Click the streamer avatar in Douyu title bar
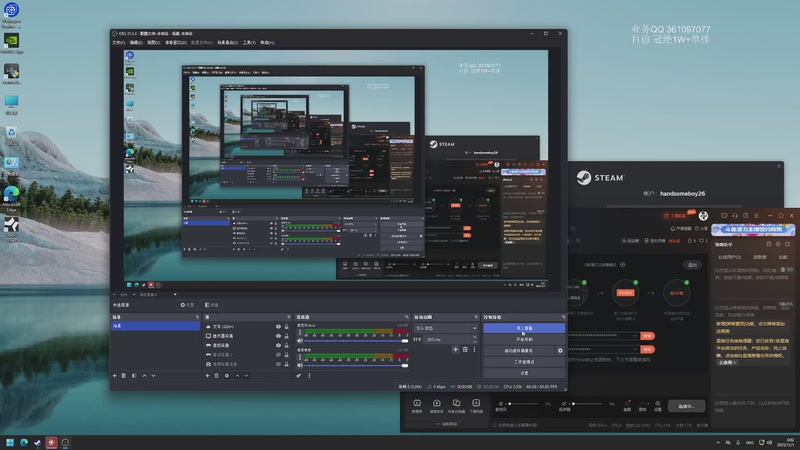 click(x=704, y=216)
